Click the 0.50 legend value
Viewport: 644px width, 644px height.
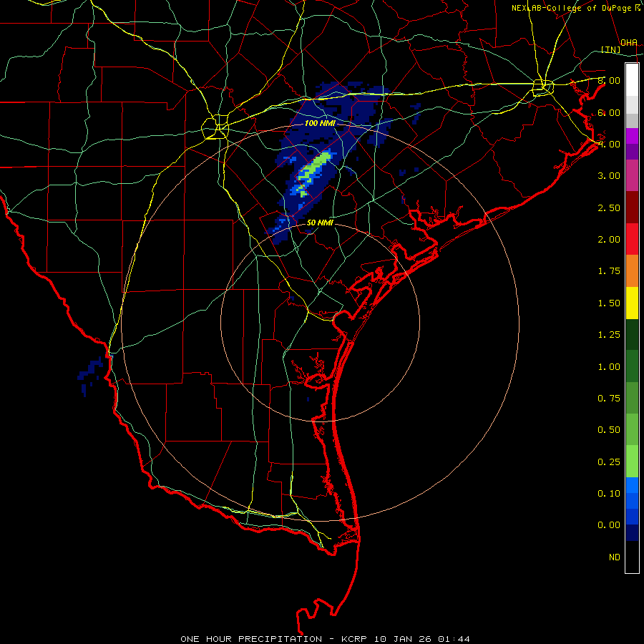point(609,430)
